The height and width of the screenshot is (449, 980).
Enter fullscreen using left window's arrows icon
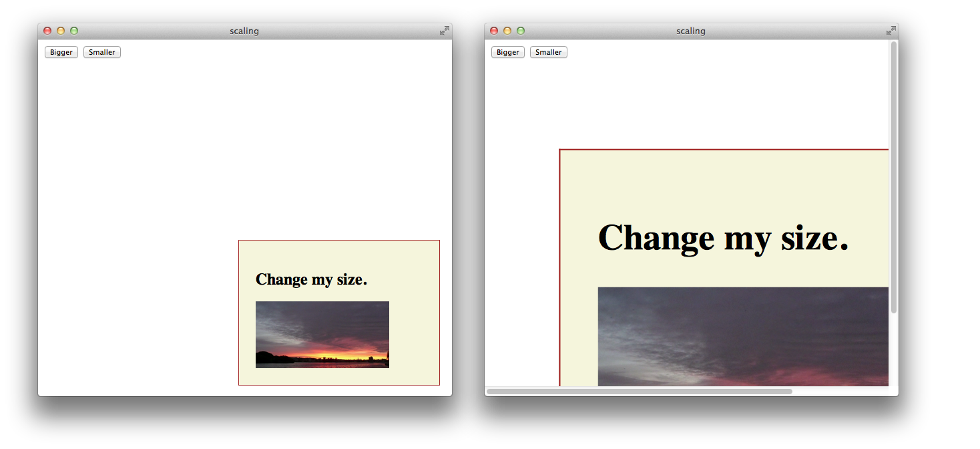click(445, 31)
